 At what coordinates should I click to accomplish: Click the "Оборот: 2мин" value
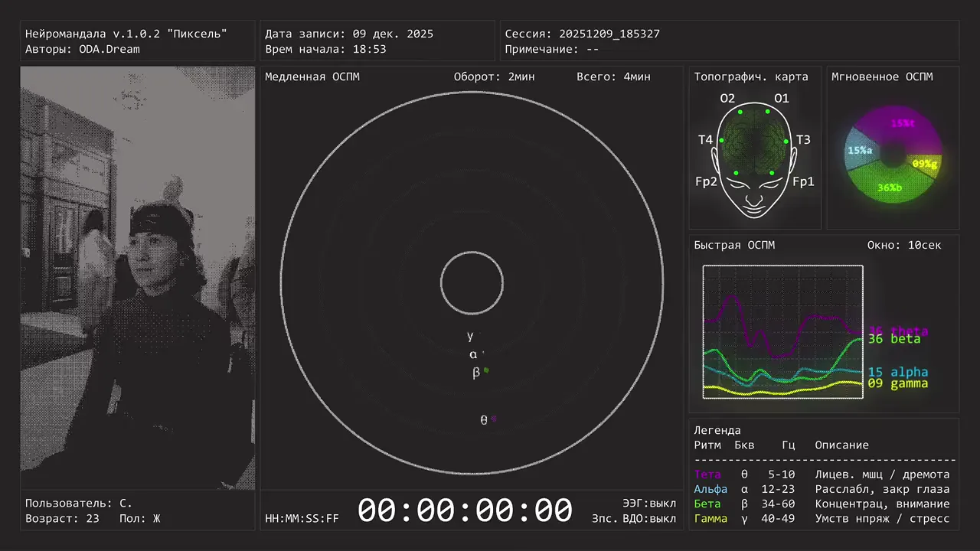tap(494, 77)
